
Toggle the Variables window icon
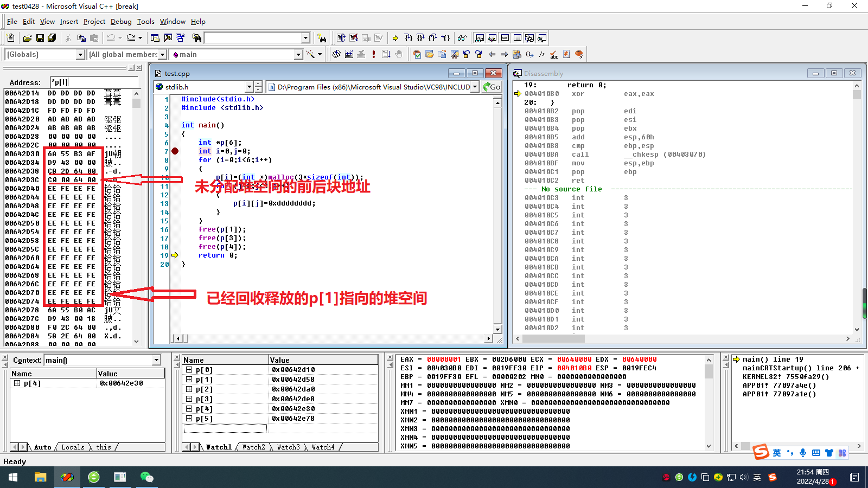(492, 38)
